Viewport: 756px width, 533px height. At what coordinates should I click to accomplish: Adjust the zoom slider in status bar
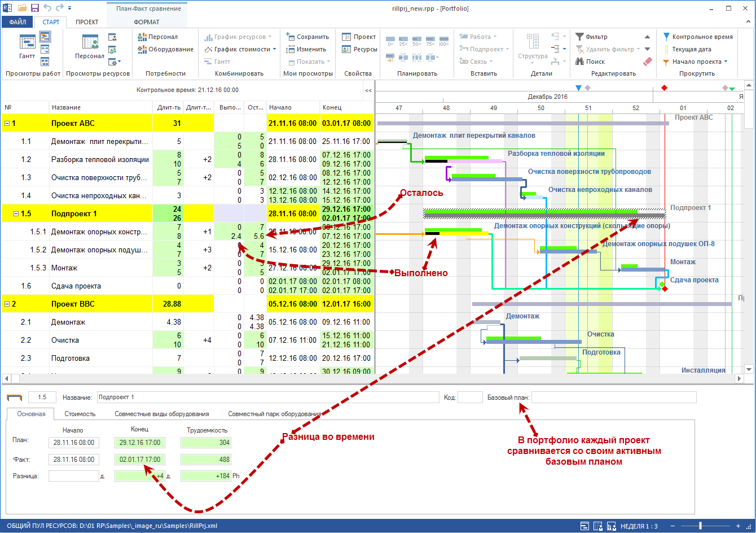tap(700, 526)
